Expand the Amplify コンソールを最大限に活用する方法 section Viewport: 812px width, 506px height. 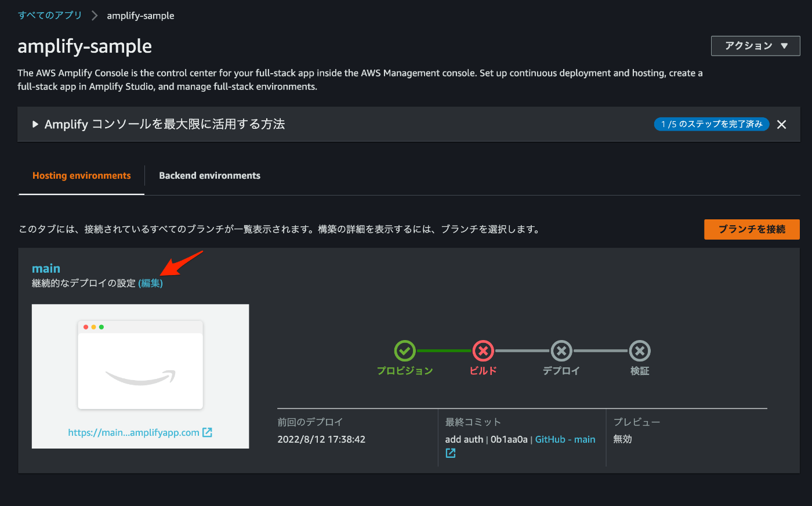(158, 124)
